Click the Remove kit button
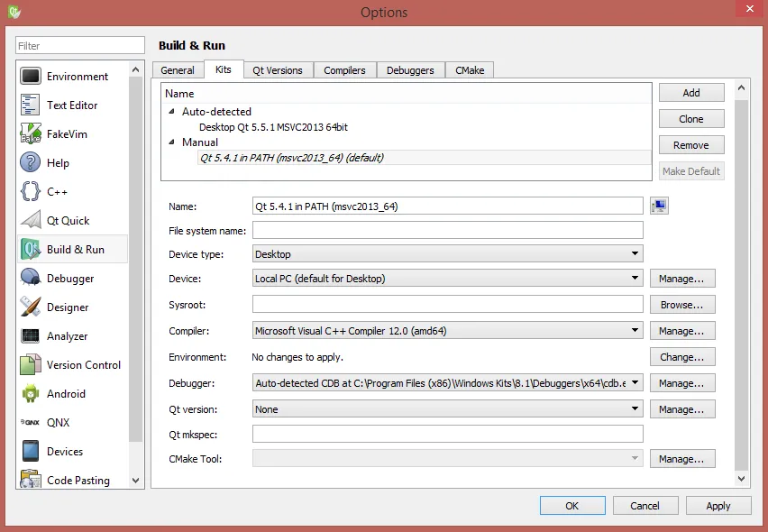 pos(691,145)
